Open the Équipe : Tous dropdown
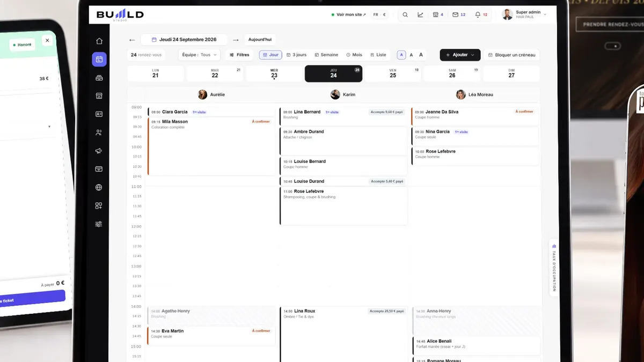 click(x=199, y=55)
